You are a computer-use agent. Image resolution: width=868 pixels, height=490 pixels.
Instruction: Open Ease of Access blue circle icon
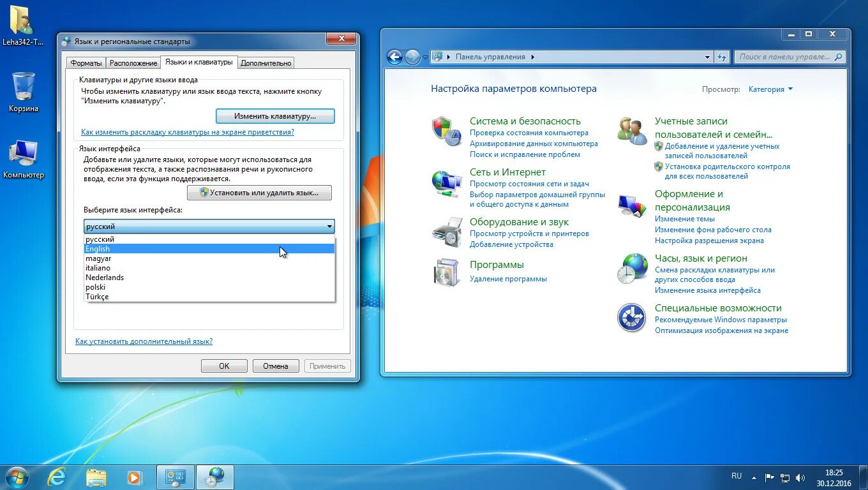pyautogui.click(x=632, y=318)
